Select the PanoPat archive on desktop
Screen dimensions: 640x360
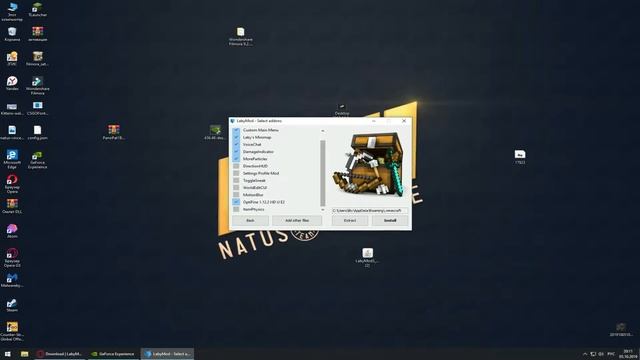114,132
